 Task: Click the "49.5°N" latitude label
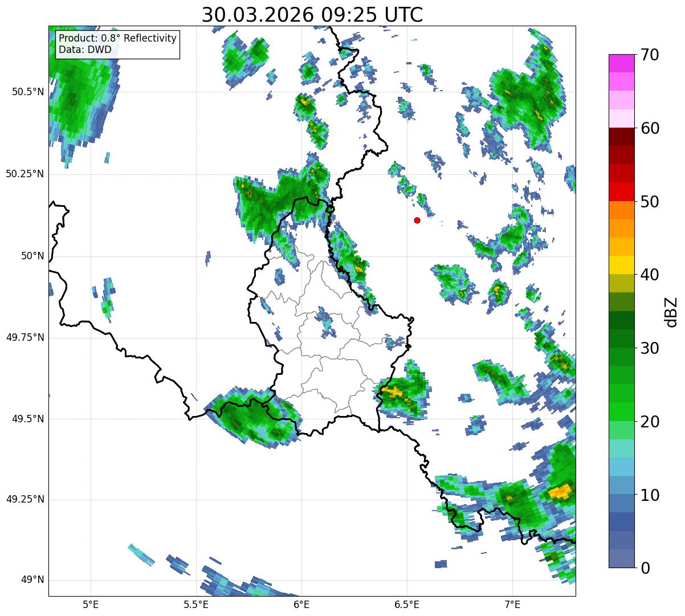(x=28, y=419)
